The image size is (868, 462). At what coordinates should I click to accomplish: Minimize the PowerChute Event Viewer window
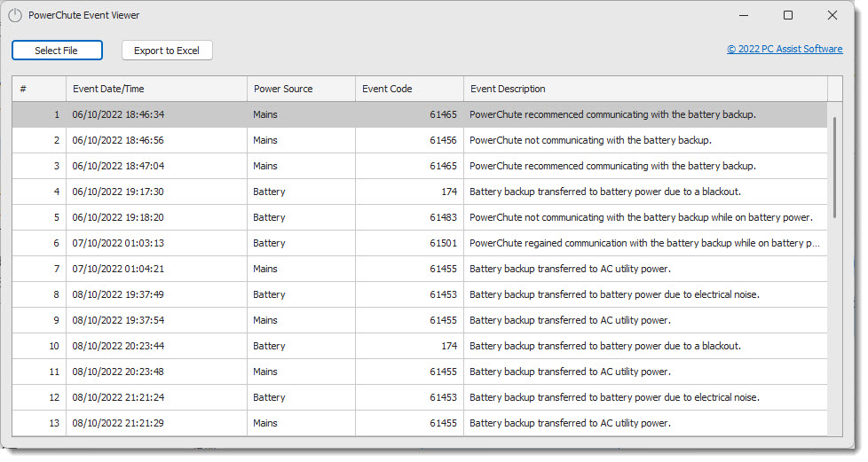point(745,15)
